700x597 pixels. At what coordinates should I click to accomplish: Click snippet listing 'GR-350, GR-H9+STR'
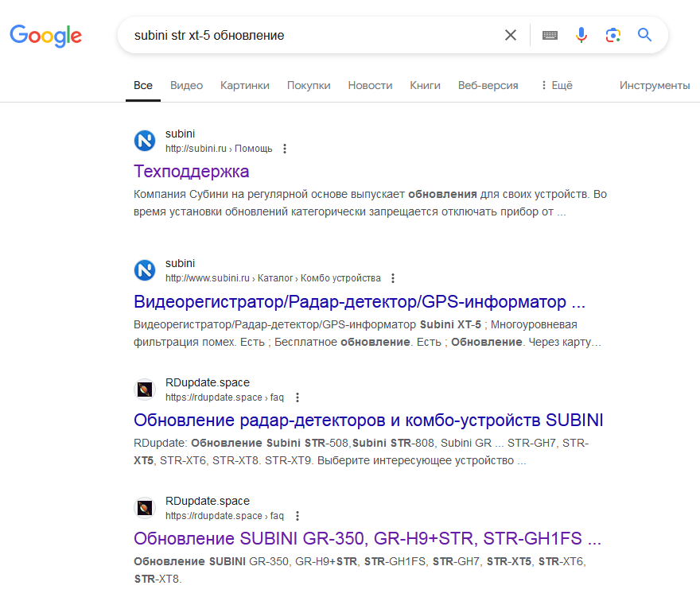tap(360, 570)
